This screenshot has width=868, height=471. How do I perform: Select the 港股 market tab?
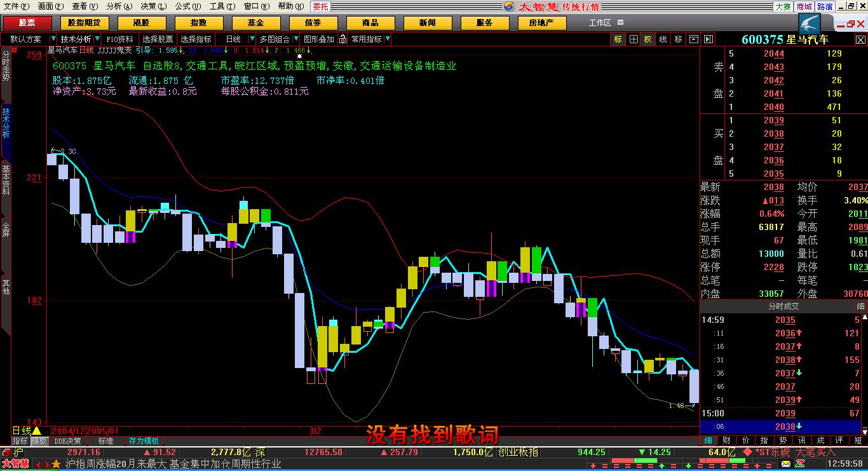click(x=141, y=23)
